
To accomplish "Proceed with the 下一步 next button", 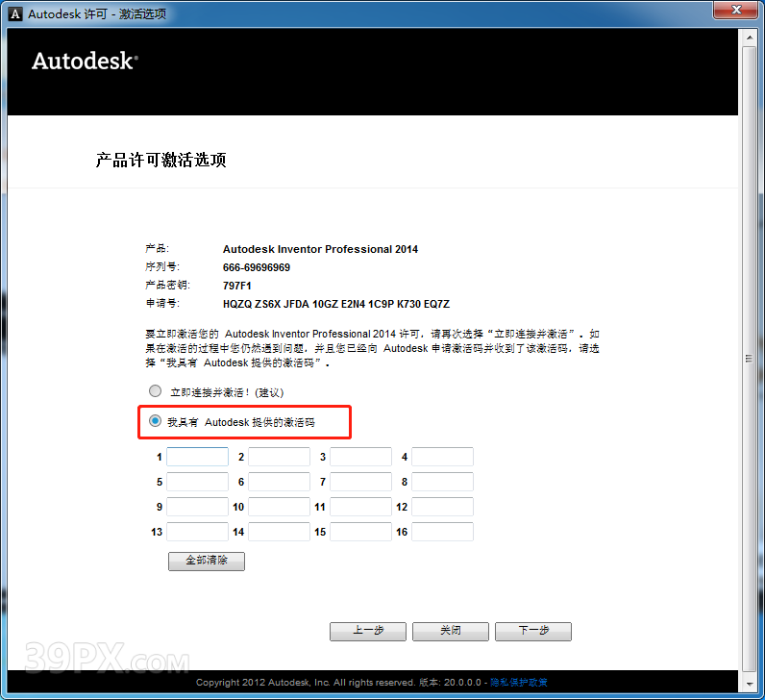I will [533, 631].
